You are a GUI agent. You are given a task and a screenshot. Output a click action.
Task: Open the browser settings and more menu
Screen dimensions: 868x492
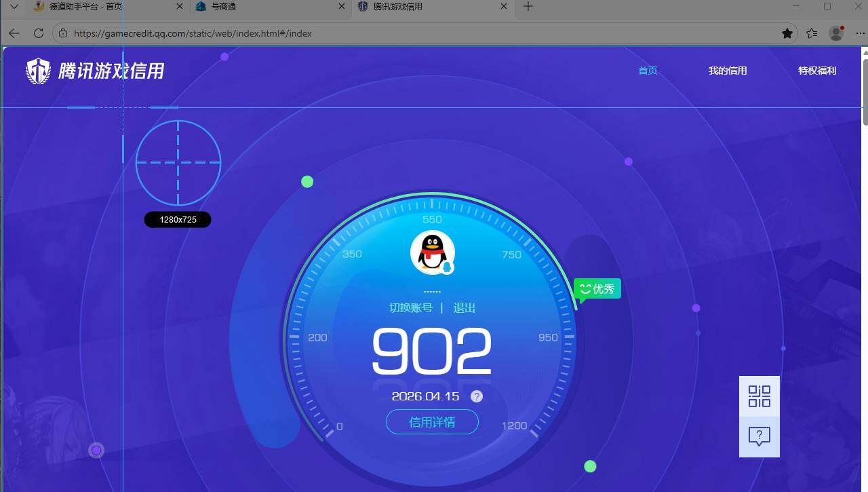click(860, 33)
